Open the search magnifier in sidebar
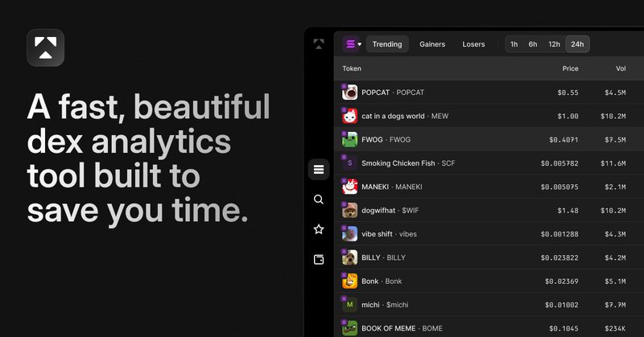The width and height of the screenshot is (644, 337). click(x=319, y=199)
